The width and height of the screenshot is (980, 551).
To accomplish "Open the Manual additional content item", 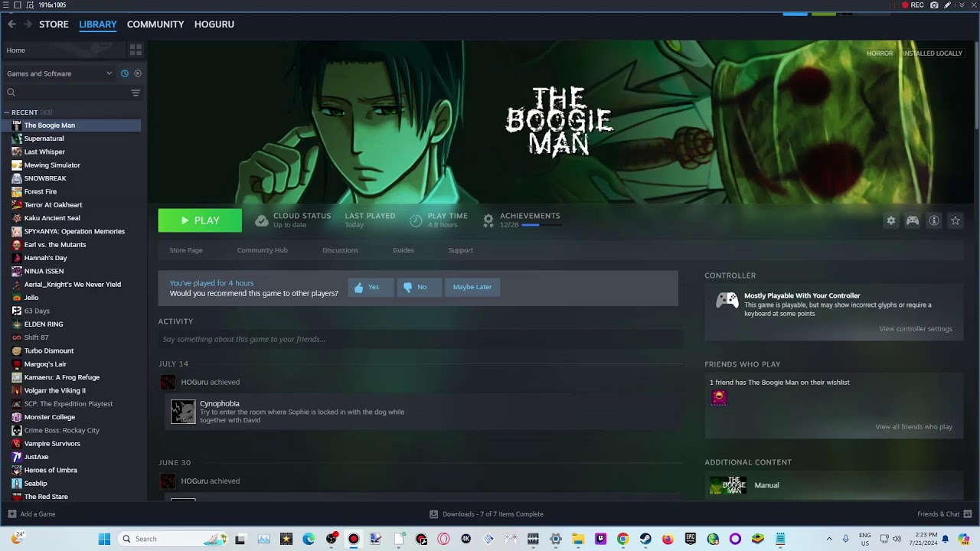I will 834,485.
